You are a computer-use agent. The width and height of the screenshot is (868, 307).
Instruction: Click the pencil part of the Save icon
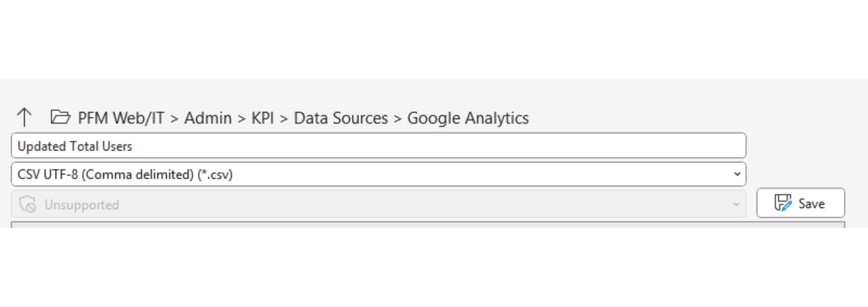pyautogui.click(x=788, y=207)
